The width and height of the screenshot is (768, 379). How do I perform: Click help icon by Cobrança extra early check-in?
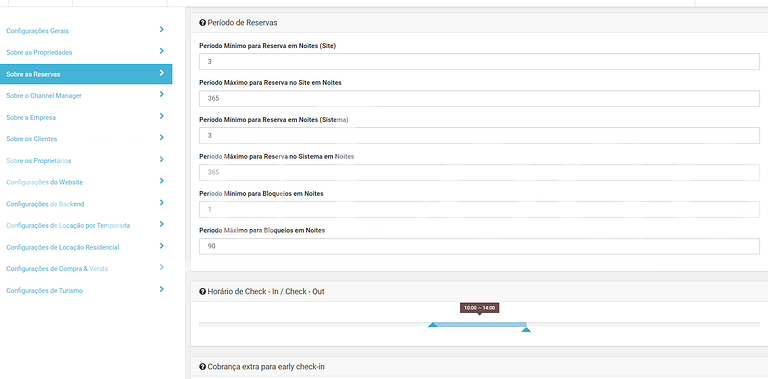click(x=202, y=366)
